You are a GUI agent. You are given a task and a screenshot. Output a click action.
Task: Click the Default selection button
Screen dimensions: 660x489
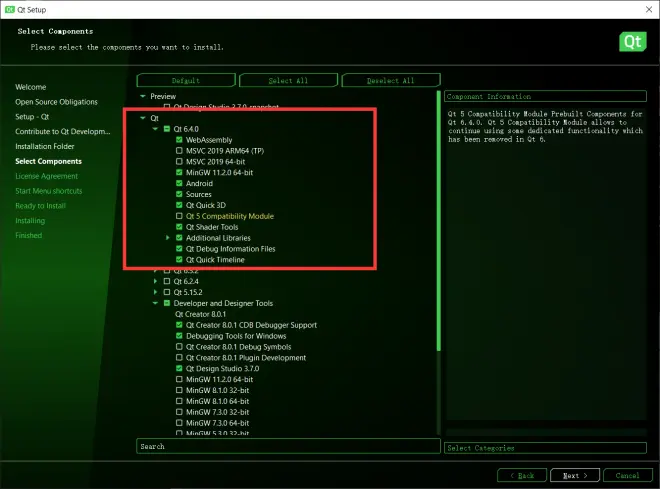(x=186, y=80)
